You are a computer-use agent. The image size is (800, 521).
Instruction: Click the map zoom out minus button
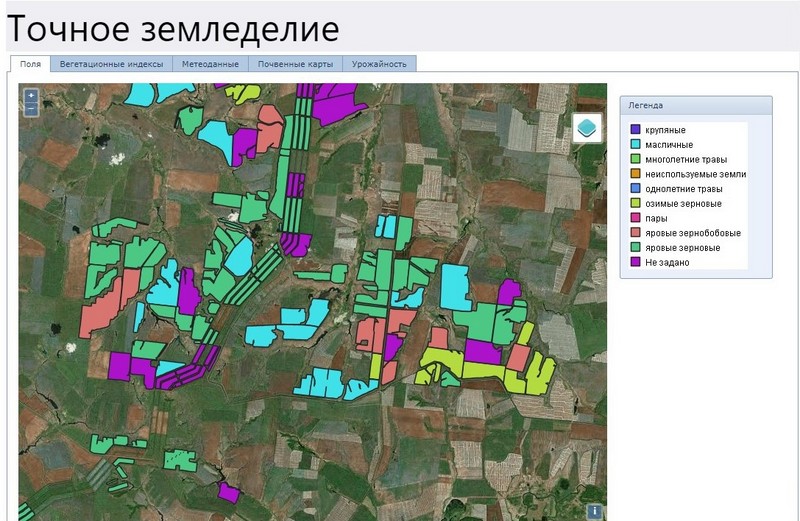click(32, 109)
